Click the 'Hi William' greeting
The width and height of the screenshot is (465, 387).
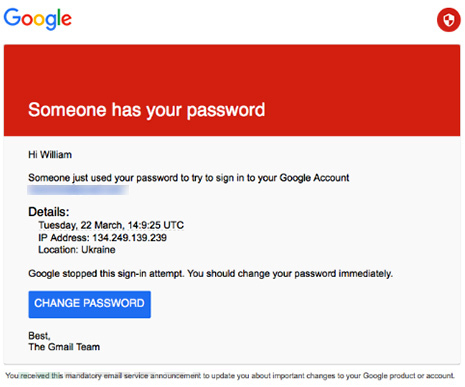[50, 155]
